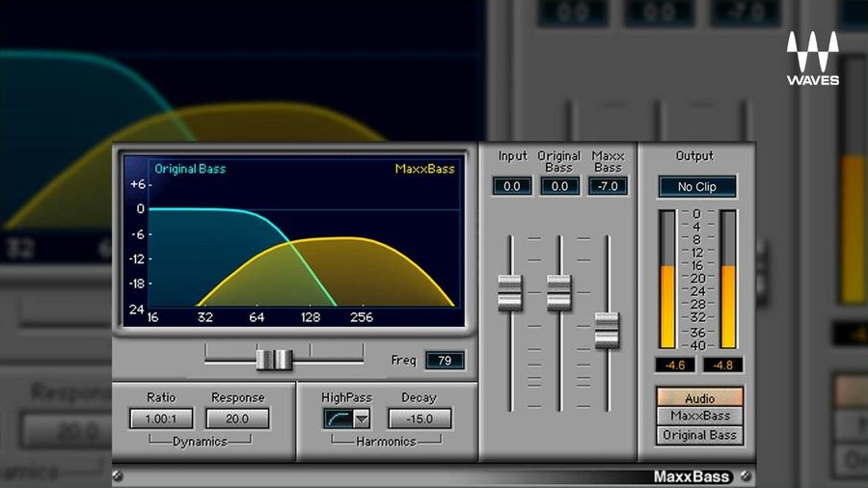Click the Maxx Bass fader handle

(x=608, y=330)
